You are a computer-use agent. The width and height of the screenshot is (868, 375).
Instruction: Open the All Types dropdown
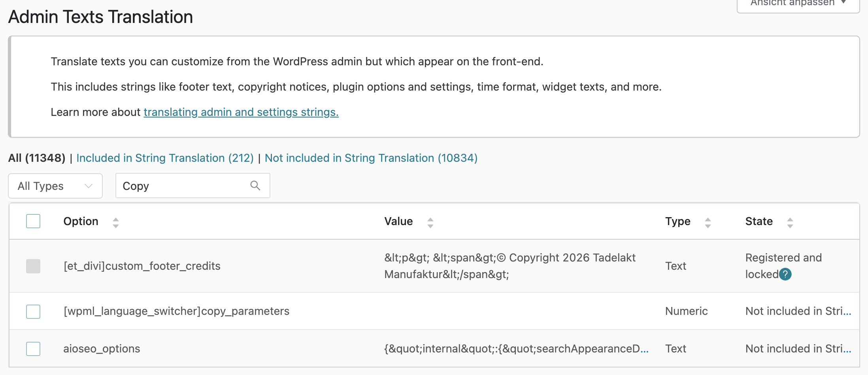point(55,186)
